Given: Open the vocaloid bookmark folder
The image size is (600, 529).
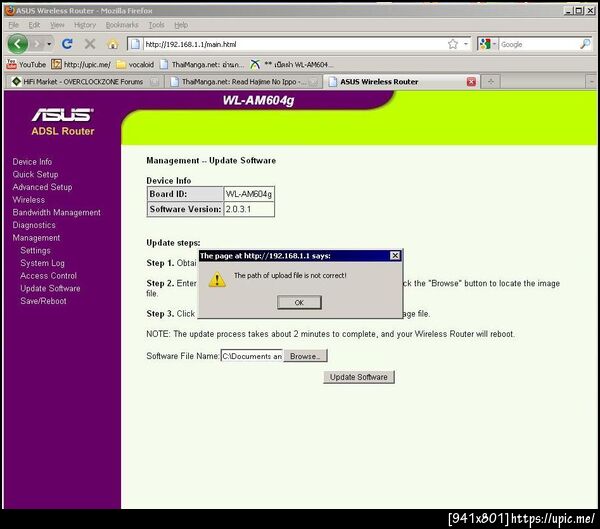Looking at the screenshot, I should pyautogui.click(x=135, y=64).
